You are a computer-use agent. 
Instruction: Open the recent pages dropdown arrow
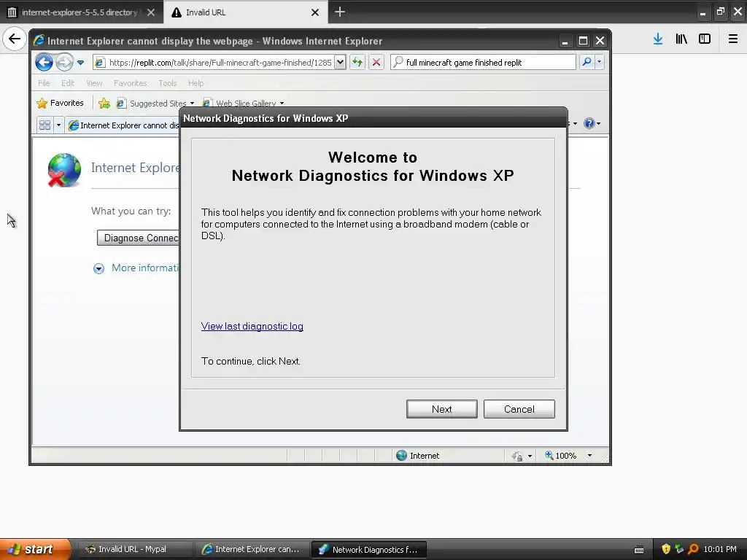pyautogui.click(x=80, y=63)
